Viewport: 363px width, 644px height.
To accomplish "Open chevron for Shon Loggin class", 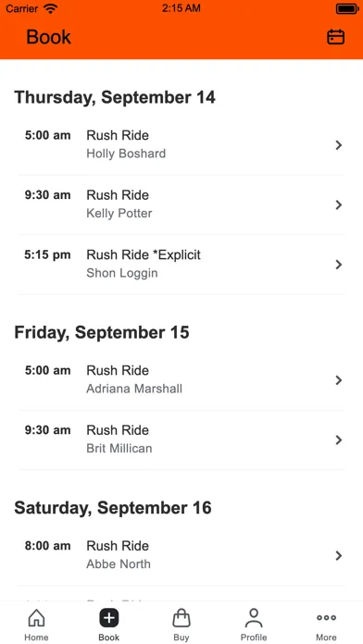I will (x=339, y=265).
